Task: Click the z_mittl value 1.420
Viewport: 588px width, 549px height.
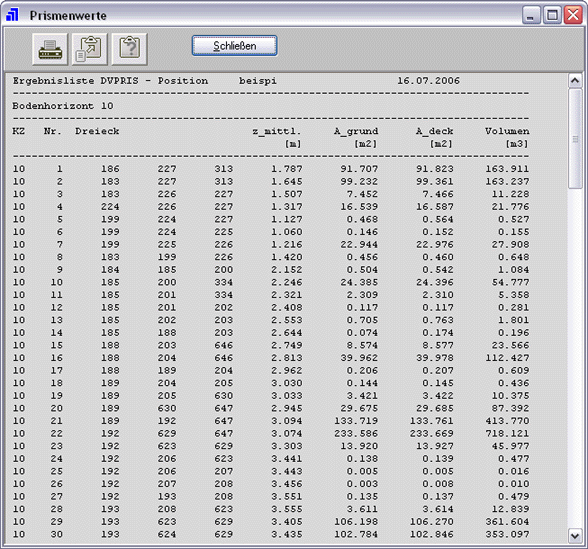Action: [286, 257]
